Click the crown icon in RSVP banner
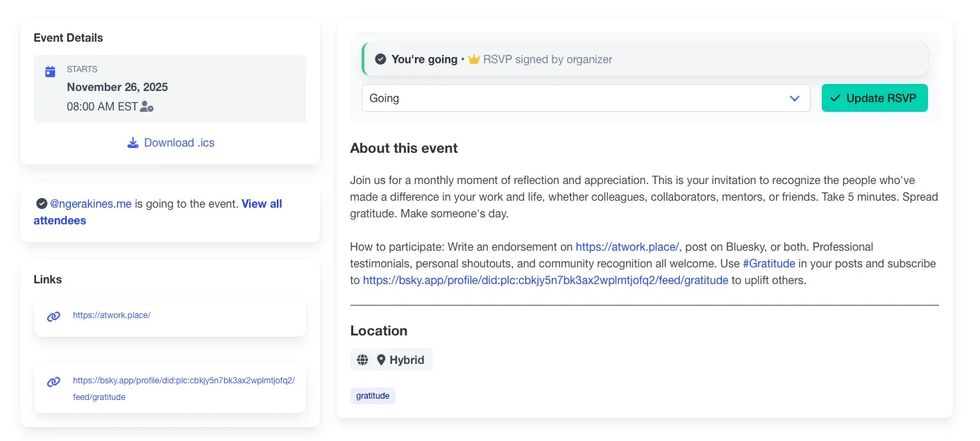The width and height of the screenshot is (980, 441). tap(474, 60)
